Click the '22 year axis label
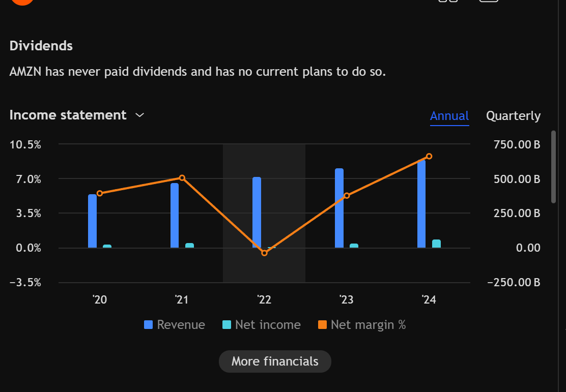The height and width of the screenshot is (392, 566). tap(264, 299)
